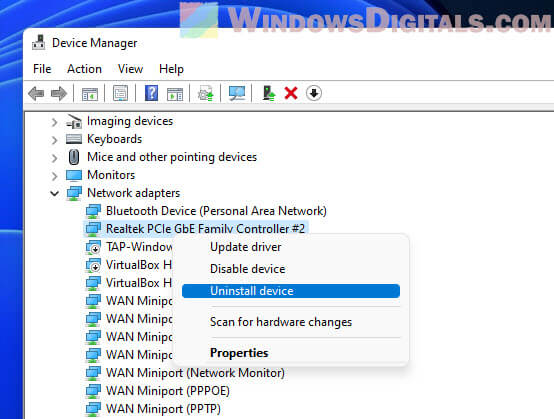554x419 pixels.
Task: Select Bluetooth Device (Personal Area Network)
Action: pyautogui.click(x=216, y=211)
